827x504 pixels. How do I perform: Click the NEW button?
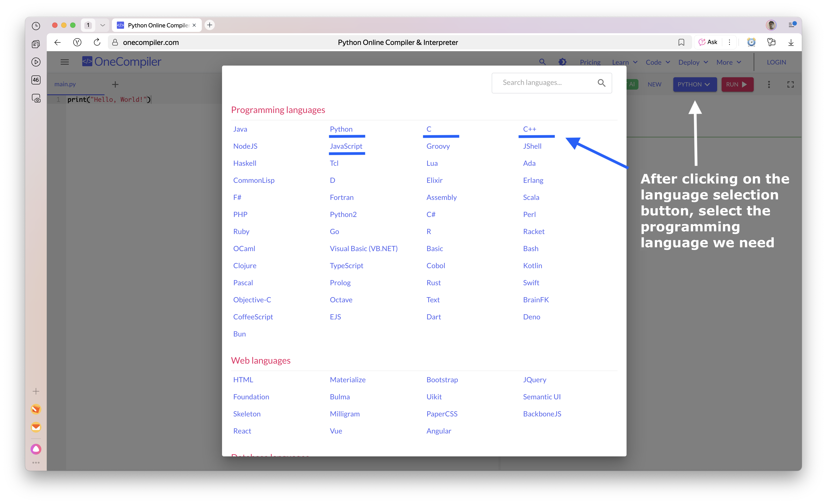coord(654,84)
